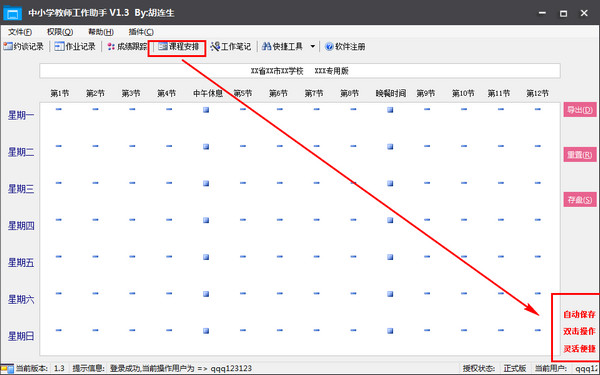This screenshot has width=600, height=375.
Task: Open the 插件(C) menu
Action: pyautogui.click(x=141, y=32)
